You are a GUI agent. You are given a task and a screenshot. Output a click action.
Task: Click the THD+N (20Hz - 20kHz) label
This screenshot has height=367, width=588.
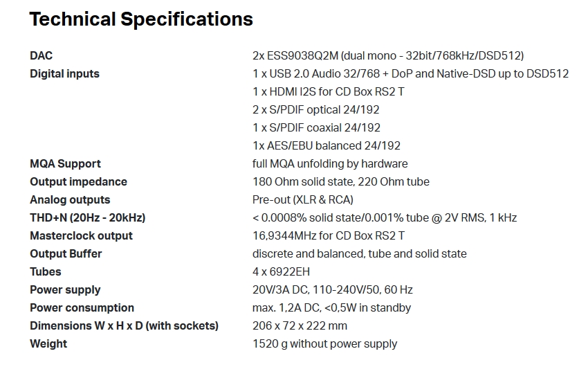(87, 217)
